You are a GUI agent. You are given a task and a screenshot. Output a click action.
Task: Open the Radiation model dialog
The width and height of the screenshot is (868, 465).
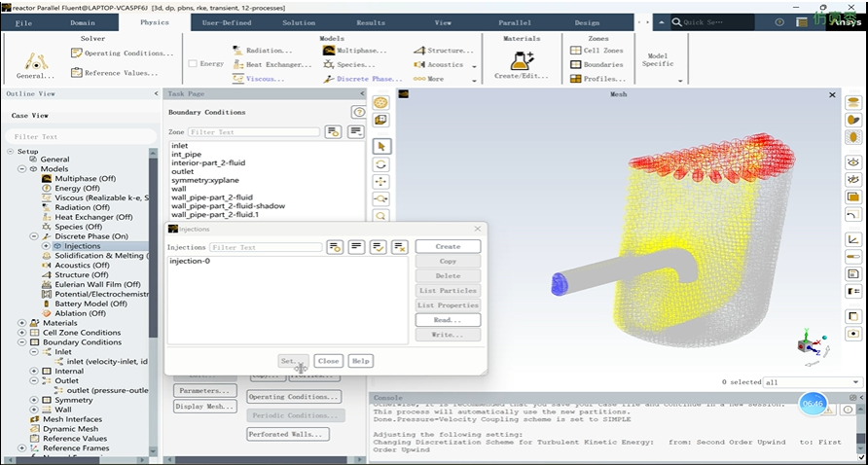tap(262, 51)
